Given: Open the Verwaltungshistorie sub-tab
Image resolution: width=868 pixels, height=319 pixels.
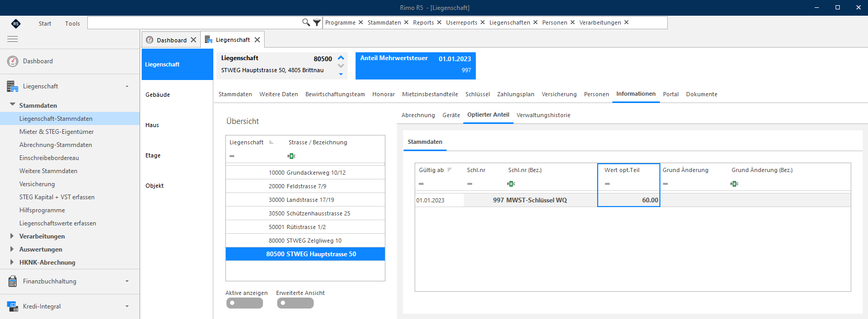Looking at the screenshot, I should click(x=543, y=115).
